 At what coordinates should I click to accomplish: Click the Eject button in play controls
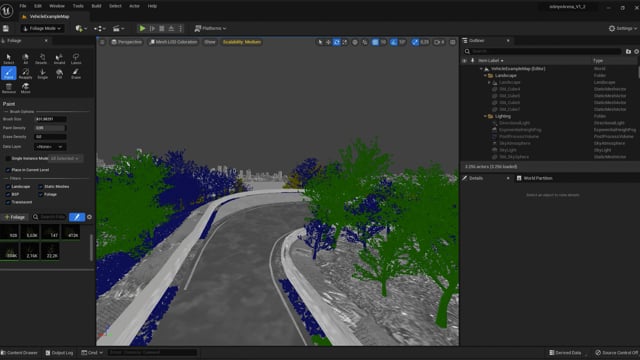(171, 28)
